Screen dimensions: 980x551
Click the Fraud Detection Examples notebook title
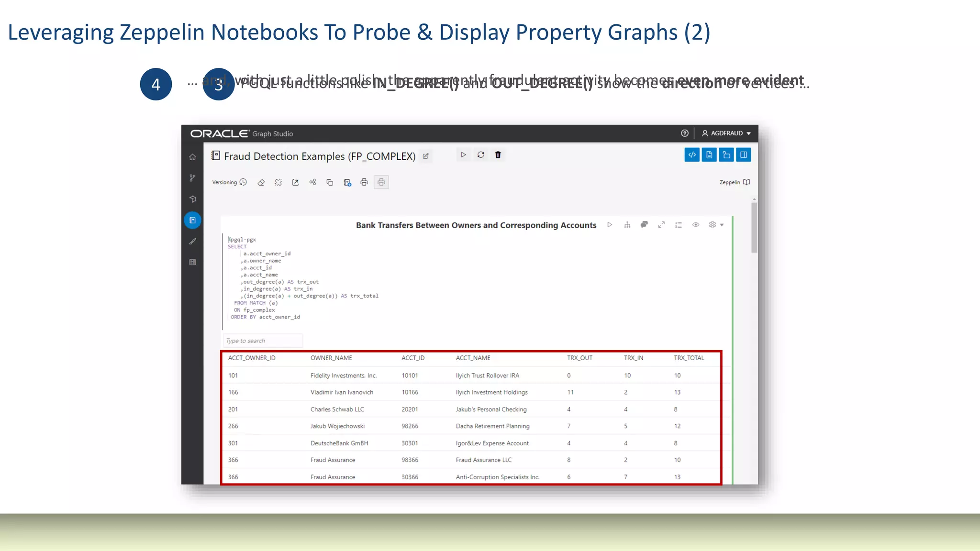point(320,156)
